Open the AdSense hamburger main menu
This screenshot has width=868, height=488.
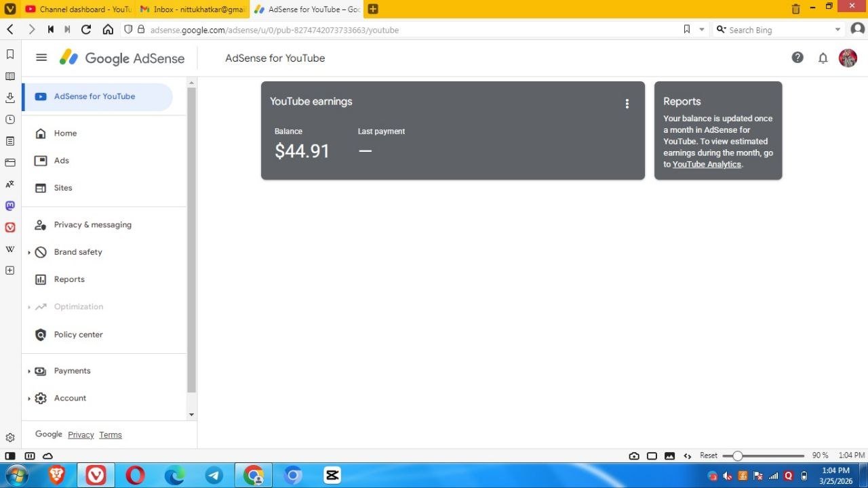(41, 58)
